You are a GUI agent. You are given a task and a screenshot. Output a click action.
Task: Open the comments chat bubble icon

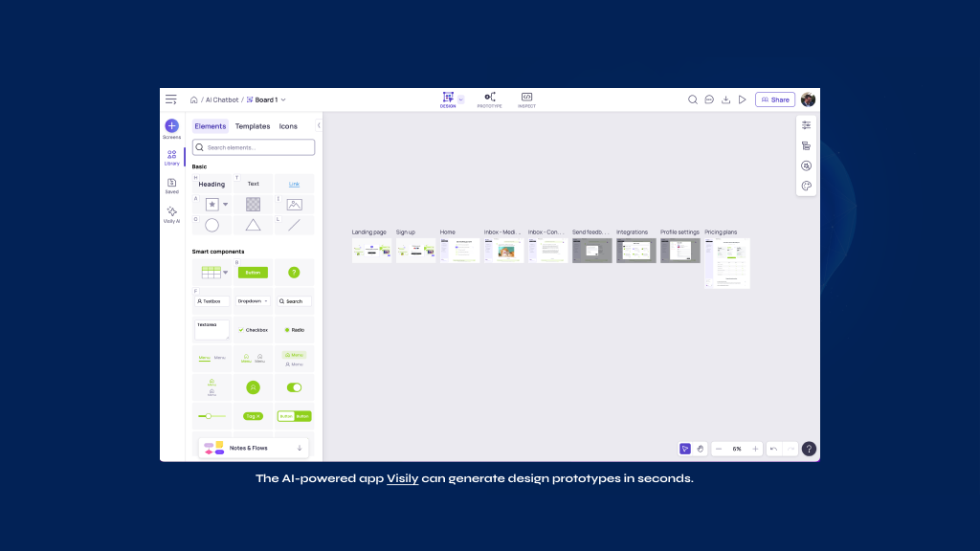pyautogui.click(x=709, y=99)
